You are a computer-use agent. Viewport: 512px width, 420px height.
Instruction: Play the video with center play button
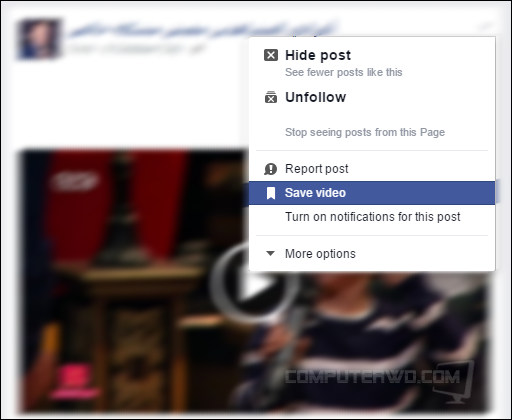pos(255,284)
